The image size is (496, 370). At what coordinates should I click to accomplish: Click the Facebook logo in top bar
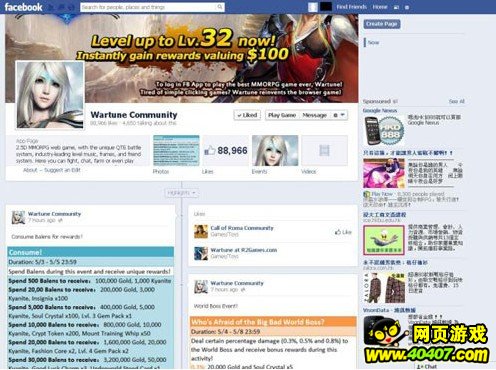[x=23, y=7]
